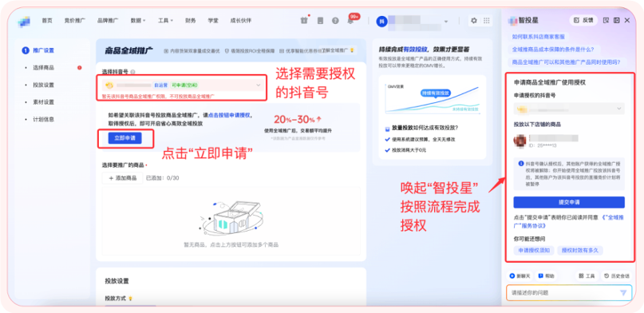Click the lightbulb icon beside 投放方式

pyautogui.click(x=131, y=298)
